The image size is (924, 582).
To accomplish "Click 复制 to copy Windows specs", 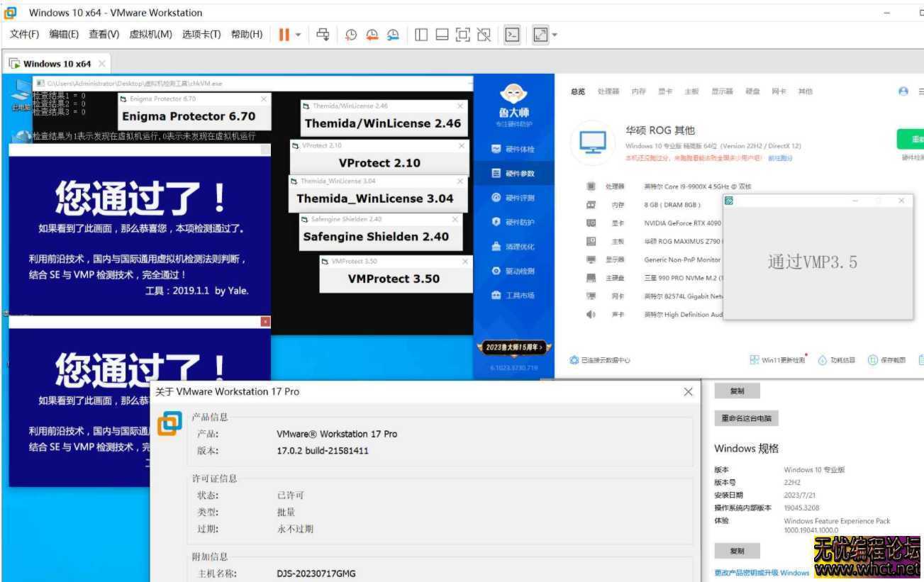I will (x=737, y=550).
